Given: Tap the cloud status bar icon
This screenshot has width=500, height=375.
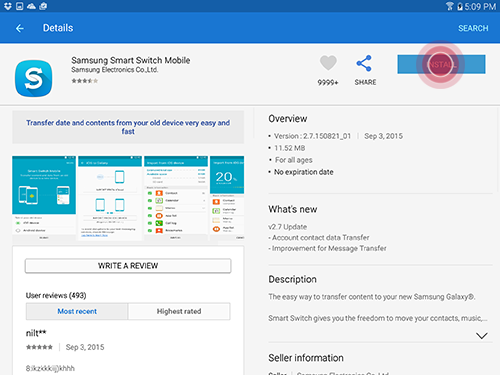Looking at the screenshot, I should pos(31,6).
